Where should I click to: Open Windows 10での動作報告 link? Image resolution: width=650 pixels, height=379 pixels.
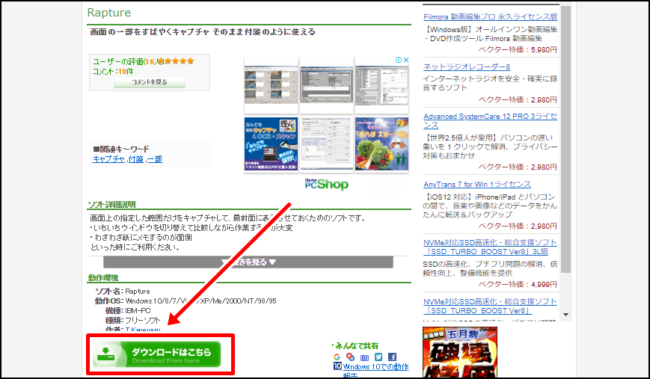click(375, 370)
